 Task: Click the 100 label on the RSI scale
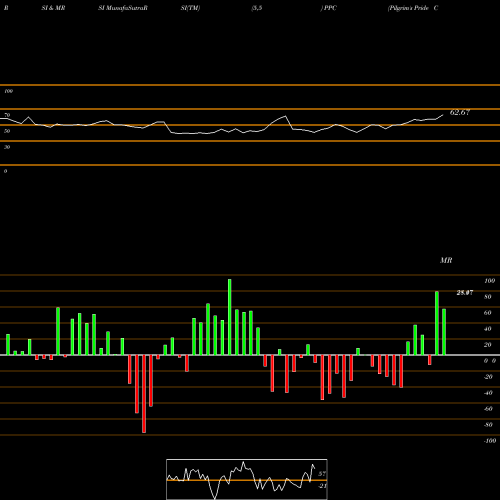click(8, 91)
